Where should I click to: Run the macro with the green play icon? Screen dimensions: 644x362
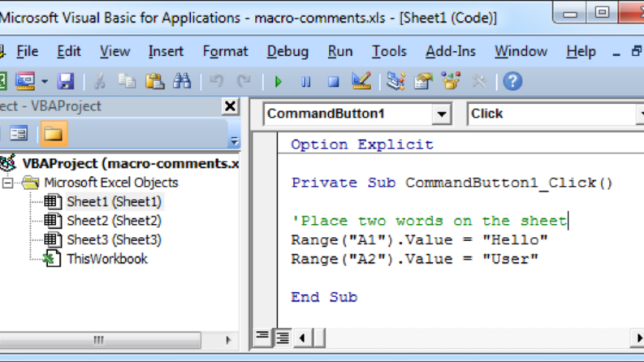click(x=278, y=82)
